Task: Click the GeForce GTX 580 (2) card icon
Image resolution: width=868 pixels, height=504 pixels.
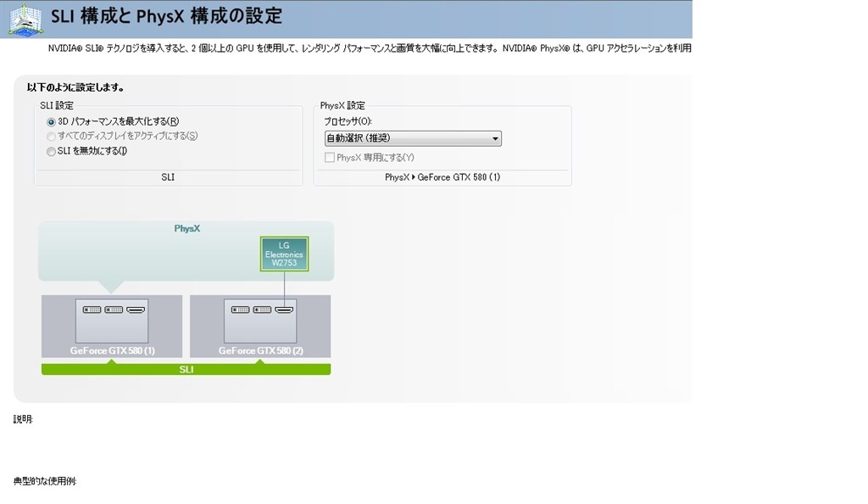Action: [260, 322]
